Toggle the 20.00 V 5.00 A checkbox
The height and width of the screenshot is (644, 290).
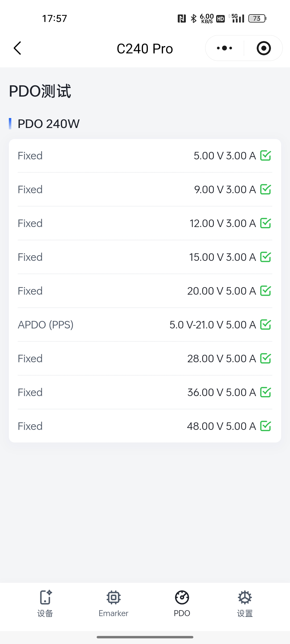pos(266,291)
